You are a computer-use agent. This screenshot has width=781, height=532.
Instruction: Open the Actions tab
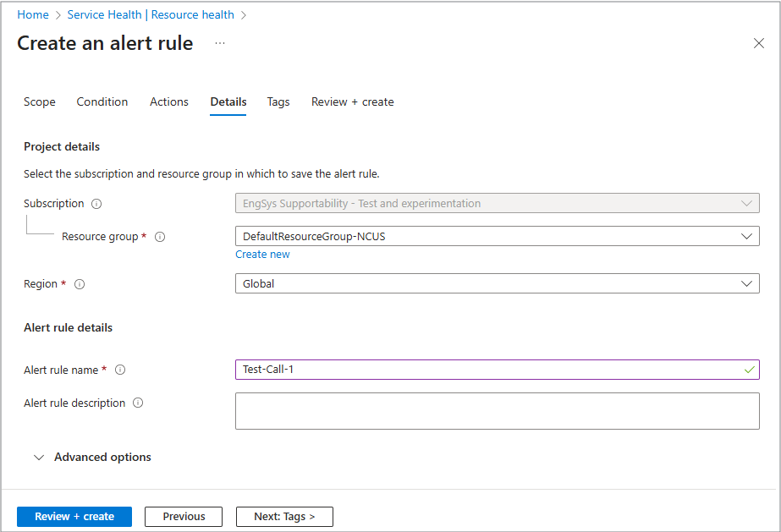pos(169,102)
